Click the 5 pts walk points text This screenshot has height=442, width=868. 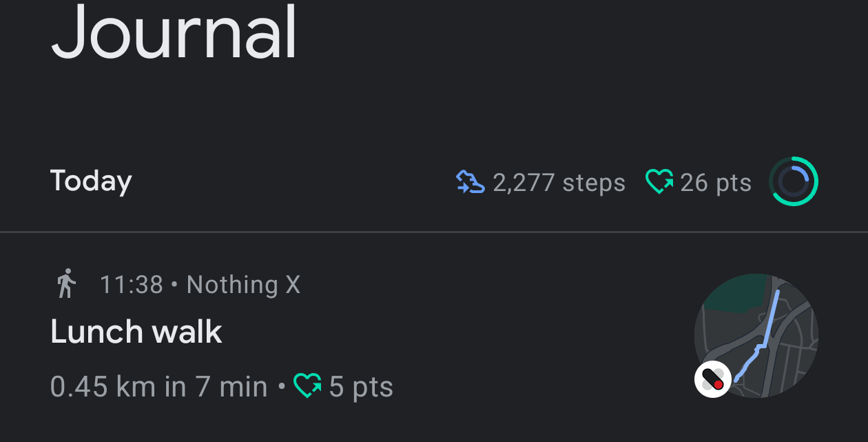coord(361,387)
